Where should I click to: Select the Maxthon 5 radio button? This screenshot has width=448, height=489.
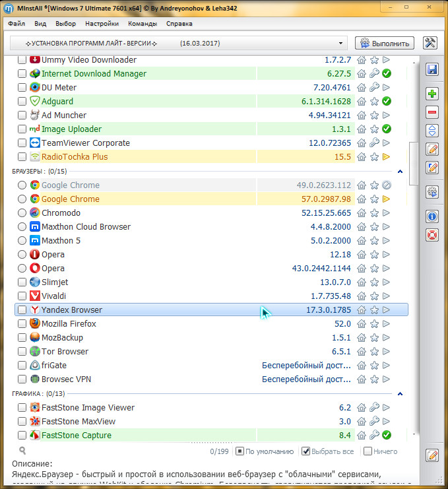tap(22, 240)
